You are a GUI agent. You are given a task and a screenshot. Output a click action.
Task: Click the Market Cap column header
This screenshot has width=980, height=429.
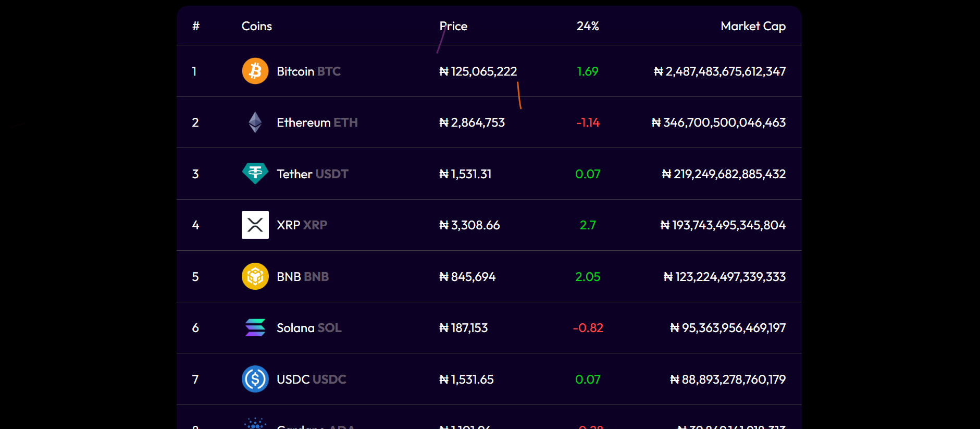[x=753, y=26]
